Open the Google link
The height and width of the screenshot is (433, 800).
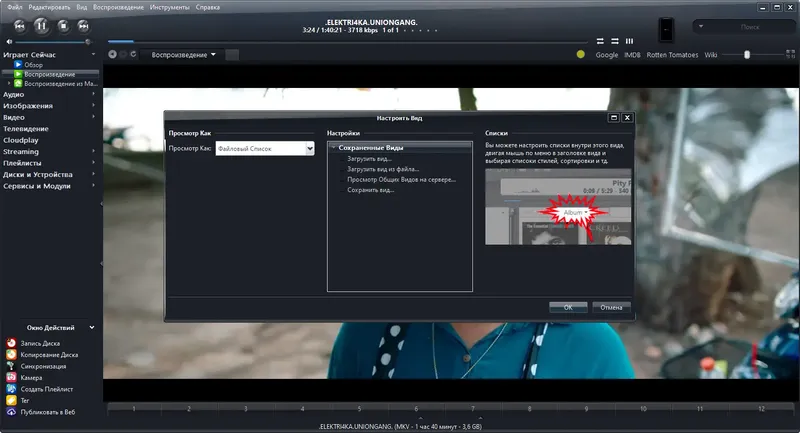point(607,55)
